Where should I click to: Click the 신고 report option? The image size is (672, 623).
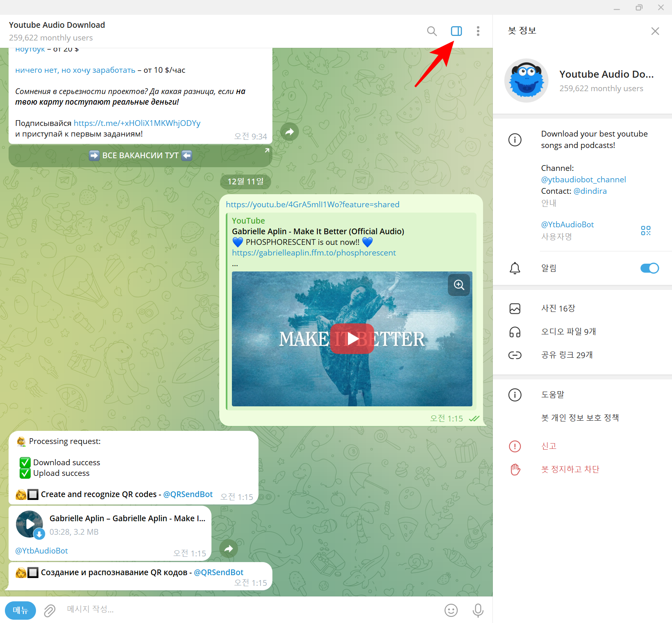(548, 446)
